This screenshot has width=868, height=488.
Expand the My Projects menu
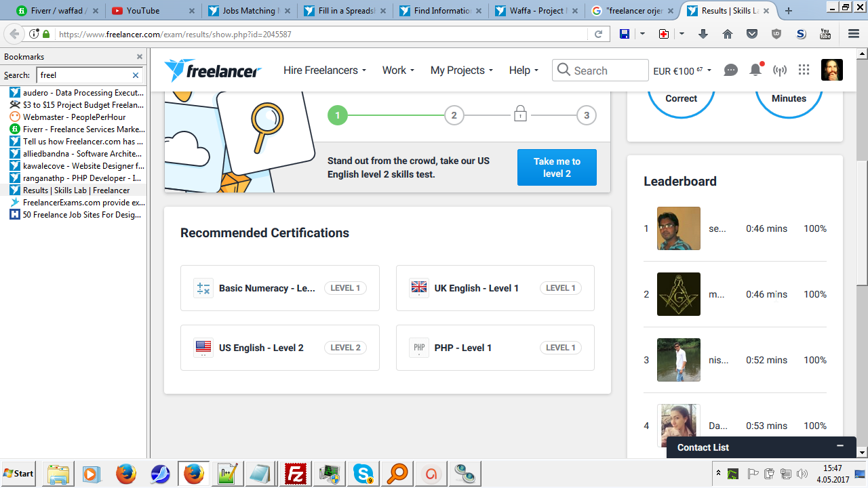coord(462,70)
